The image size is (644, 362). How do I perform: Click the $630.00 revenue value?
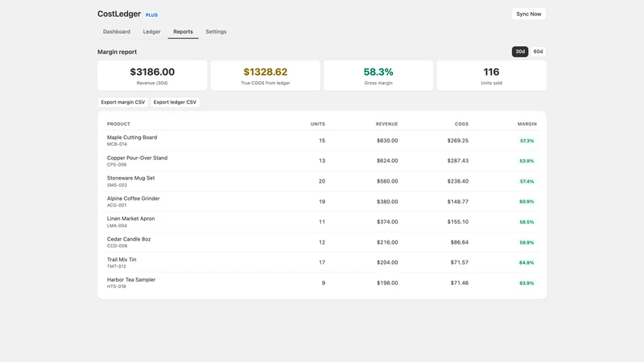[387, 141]
